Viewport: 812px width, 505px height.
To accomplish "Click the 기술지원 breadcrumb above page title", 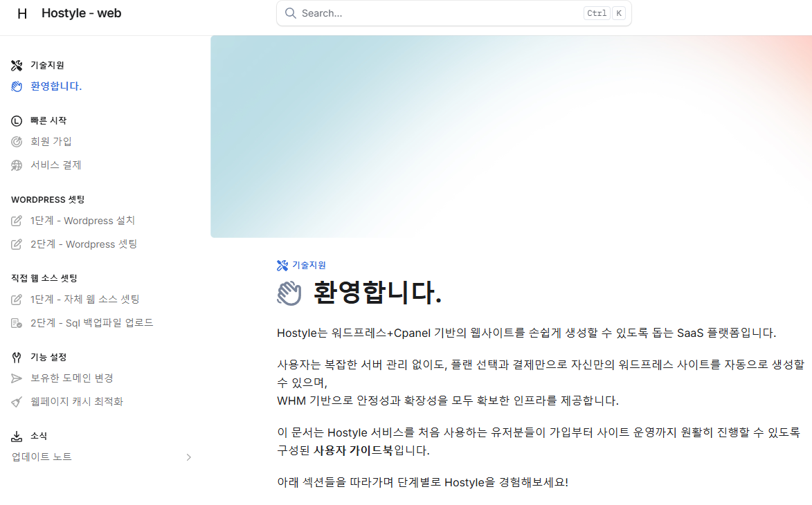I will [309, 266].
